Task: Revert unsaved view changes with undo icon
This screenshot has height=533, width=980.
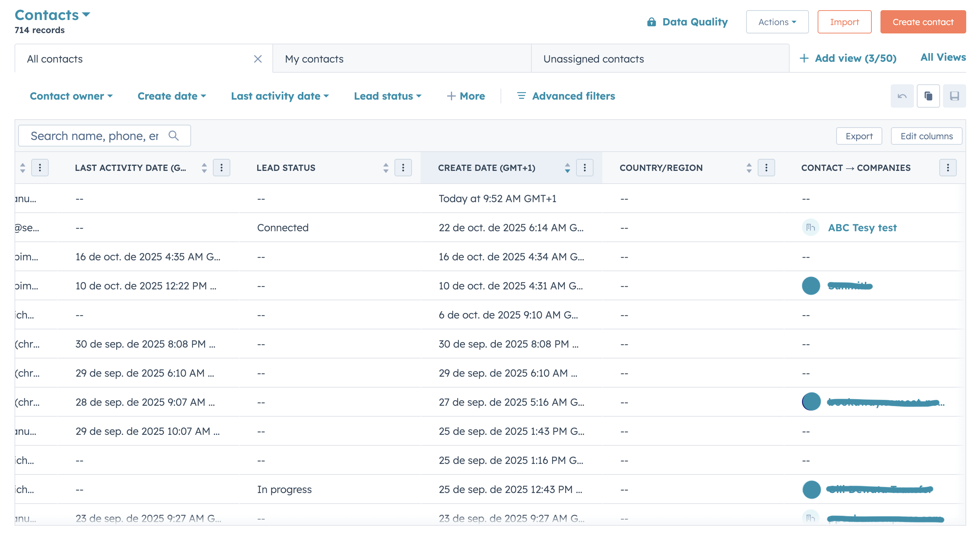Action: pos(902,96)
